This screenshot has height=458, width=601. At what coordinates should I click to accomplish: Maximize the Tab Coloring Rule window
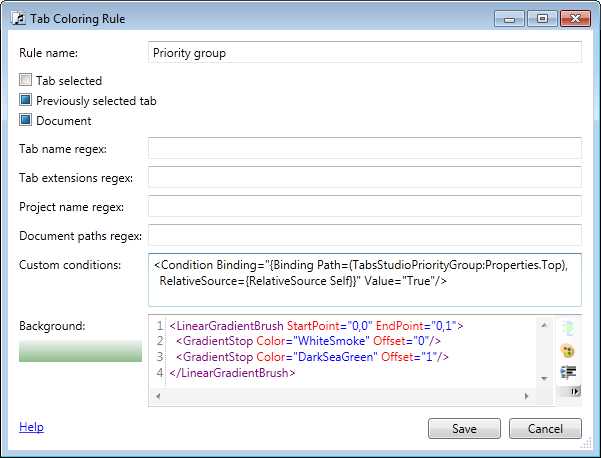[x=542, y=18]
